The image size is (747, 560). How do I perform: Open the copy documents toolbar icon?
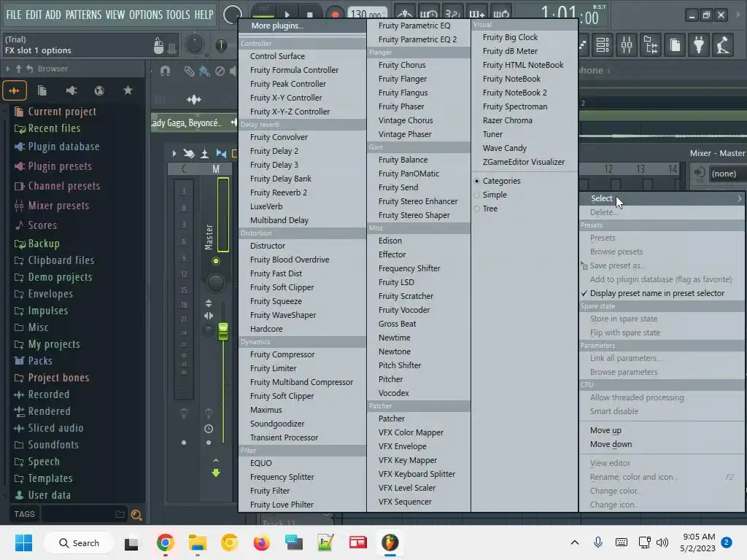coord(675,45)
